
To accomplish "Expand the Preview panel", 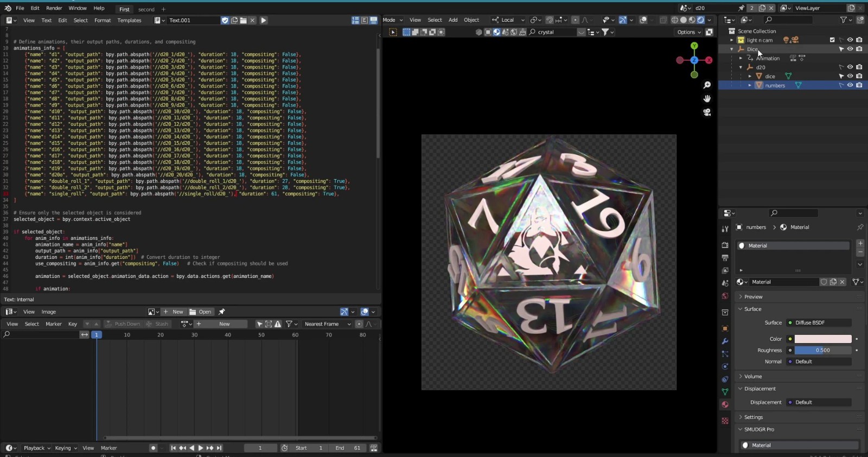I will 753,297.
